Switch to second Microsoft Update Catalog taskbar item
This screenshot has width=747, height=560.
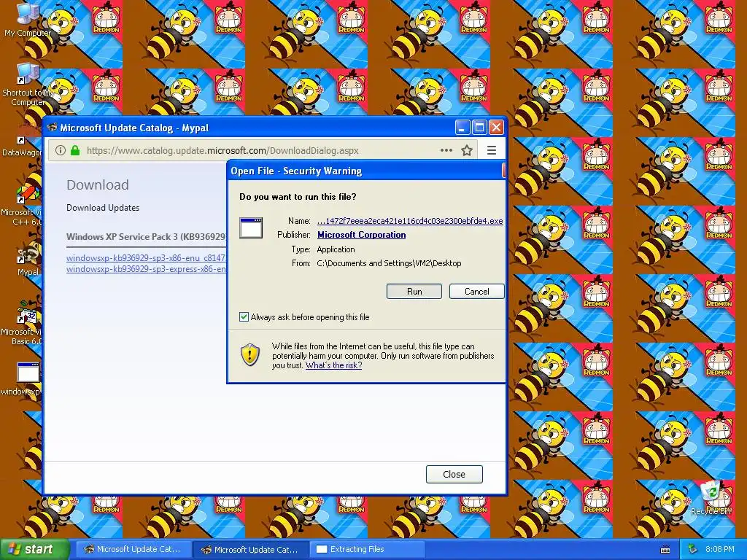251,549
